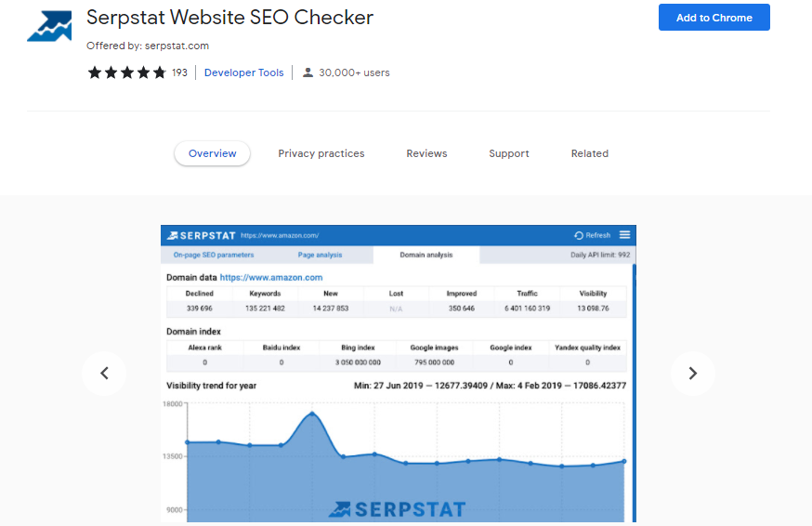
Task: Switch to the Support tab
Action: (x=509, y=153)
